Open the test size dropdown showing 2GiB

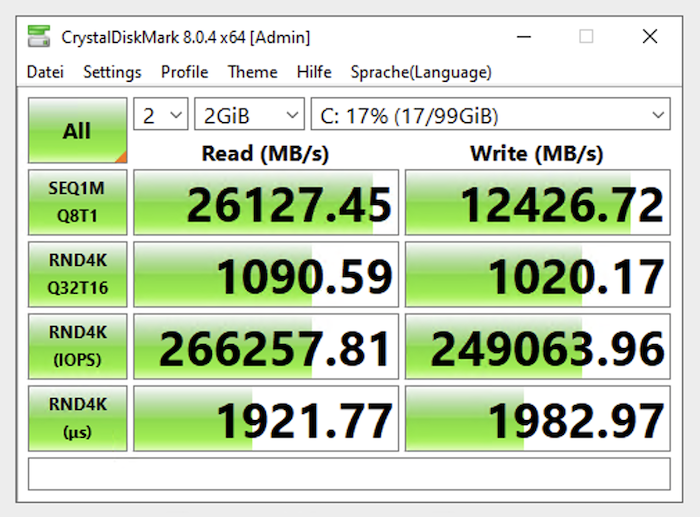(250, 114)
